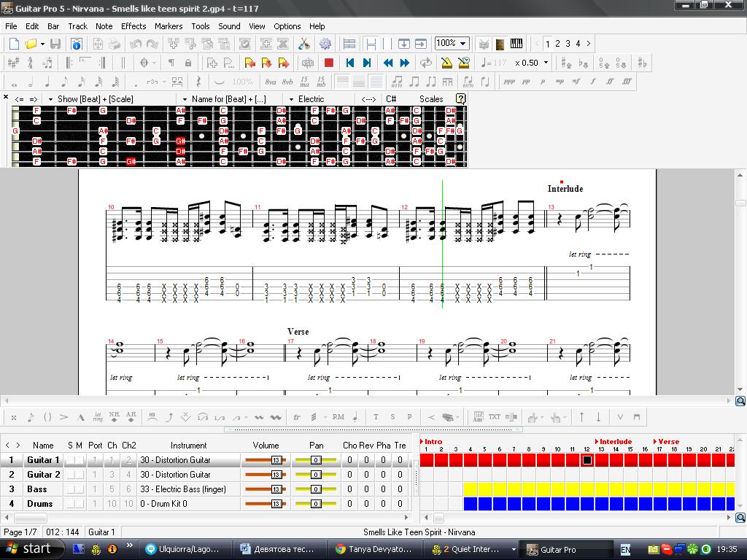Open the Options menu
This screenshot has width=747, height=560.
[287, 26]
